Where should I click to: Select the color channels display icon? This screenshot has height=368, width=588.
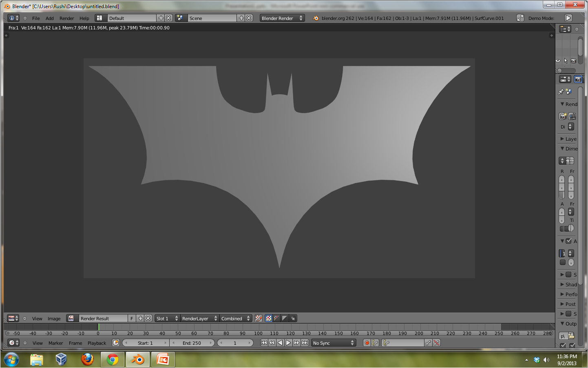click(276, 318)
